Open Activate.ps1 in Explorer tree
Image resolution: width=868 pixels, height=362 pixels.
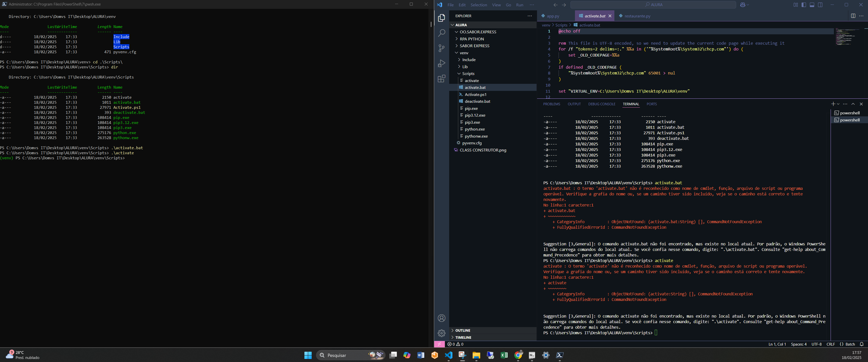coord(493,94)
